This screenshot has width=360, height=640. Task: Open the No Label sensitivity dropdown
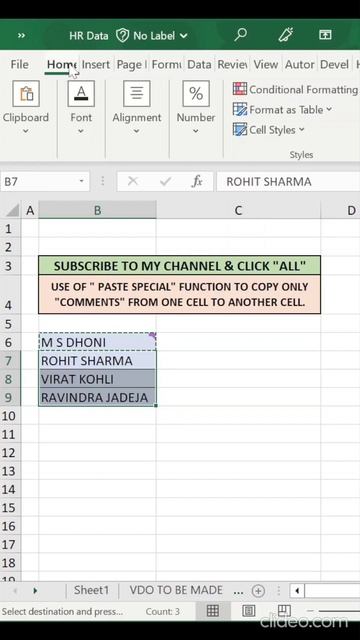(x=152, y=36)
